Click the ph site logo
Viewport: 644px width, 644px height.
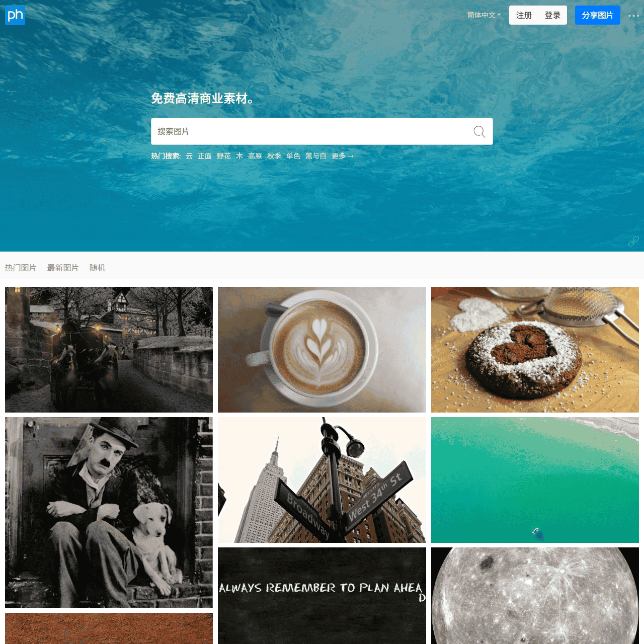pos(15,15)
